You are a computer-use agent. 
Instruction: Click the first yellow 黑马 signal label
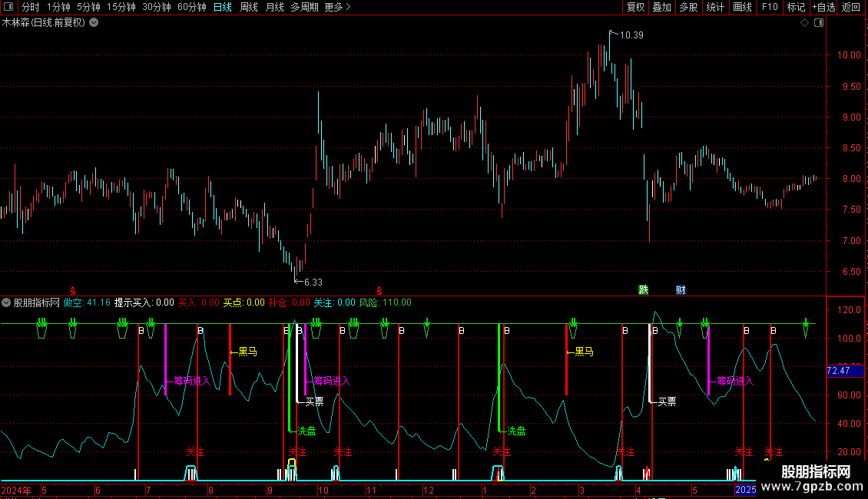coord(247,352)
